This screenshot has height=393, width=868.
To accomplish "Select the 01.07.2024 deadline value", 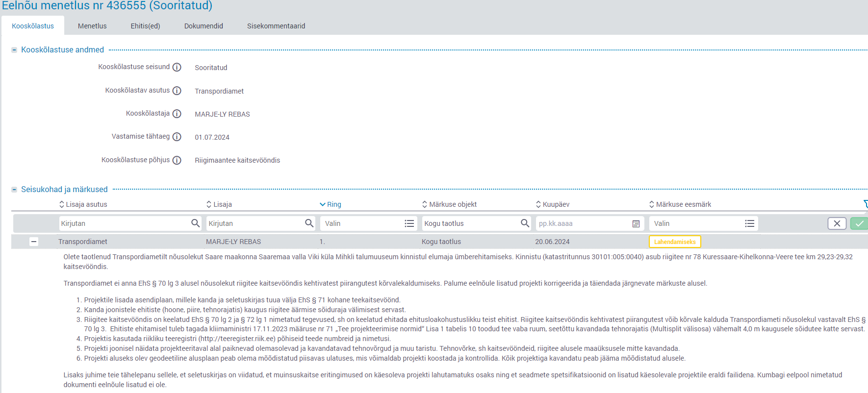I will pos(212,137).
